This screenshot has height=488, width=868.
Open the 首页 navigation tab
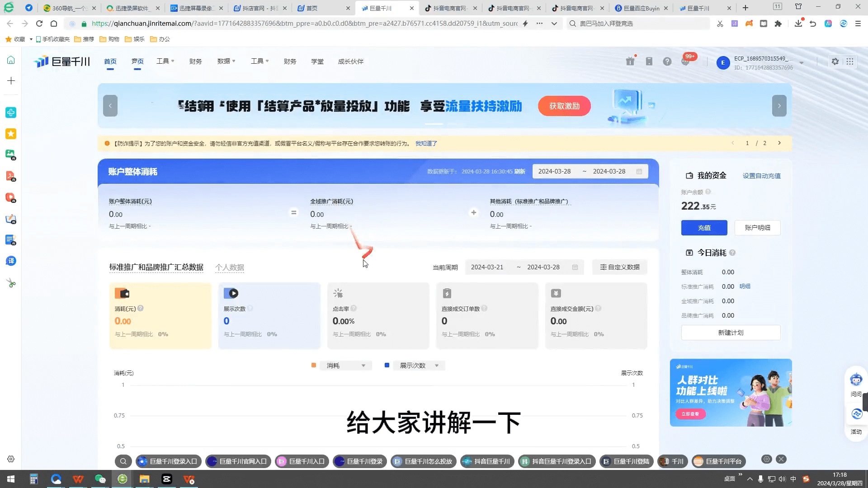click(110, 61)
